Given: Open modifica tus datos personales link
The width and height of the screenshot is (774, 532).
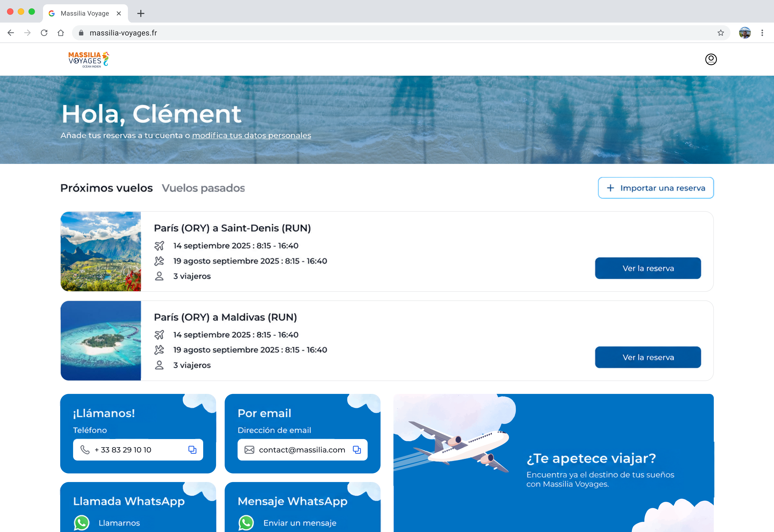Looking at the screenshot, I should tap(252, 135).
